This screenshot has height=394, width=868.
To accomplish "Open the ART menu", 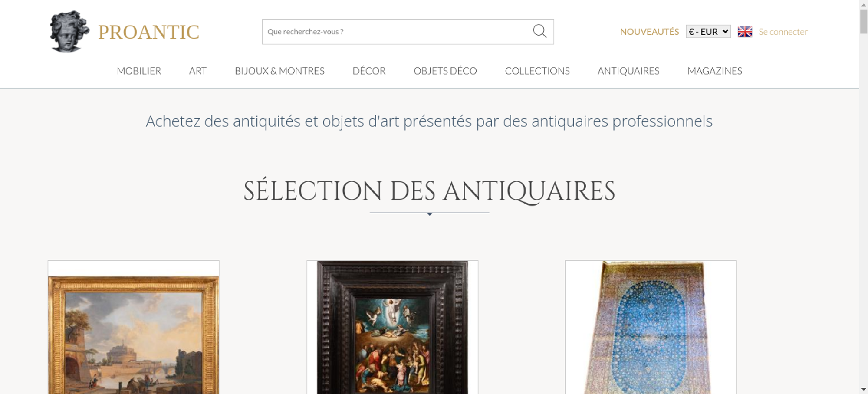I will (198, 71).
